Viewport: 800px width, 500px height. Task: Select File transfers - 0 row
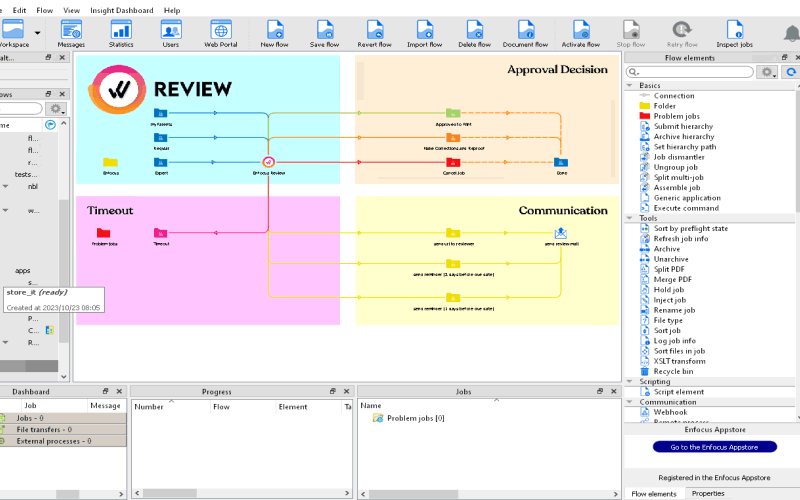pyautogui.click(x=63, y=430)
